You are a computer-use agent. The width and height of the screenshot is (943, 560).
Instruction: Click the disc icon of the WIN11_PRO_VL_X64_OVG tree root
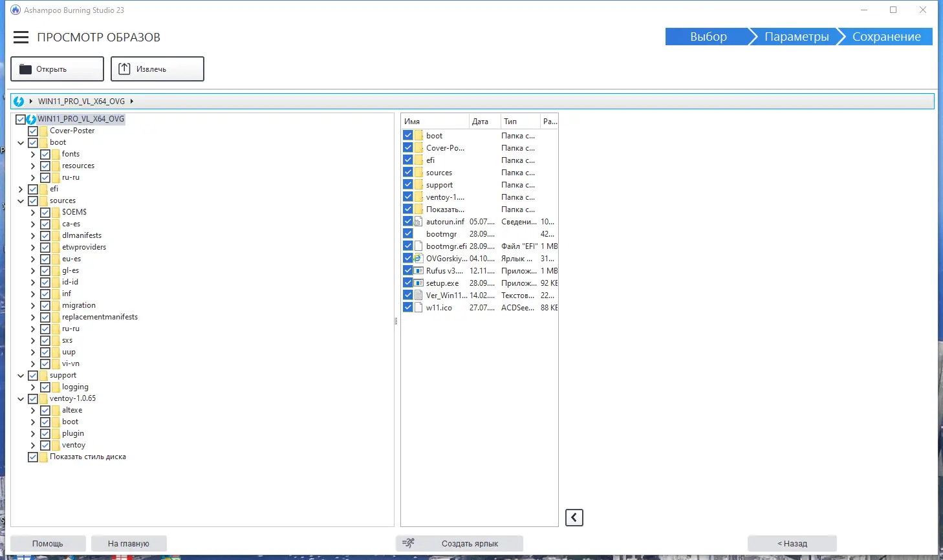click(31, 119)
